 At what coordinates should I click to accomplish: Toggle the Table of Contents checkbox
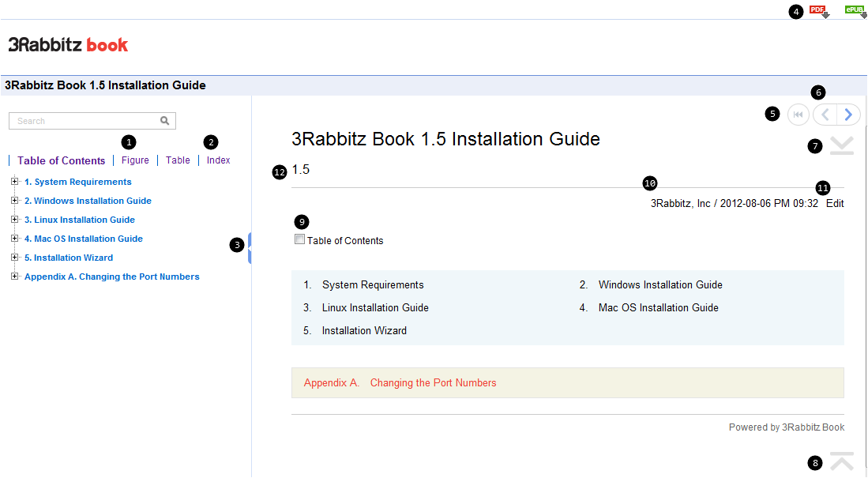pos(299,239)
